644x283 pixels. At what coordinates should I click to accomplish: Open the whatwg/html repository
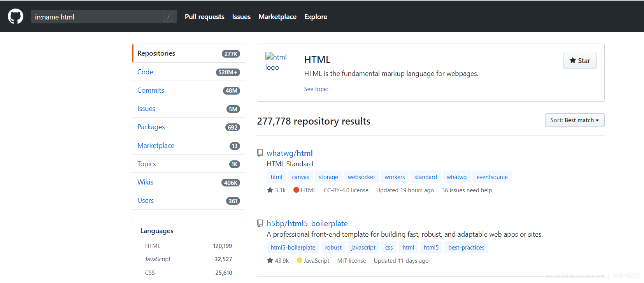tap(290, 153)
